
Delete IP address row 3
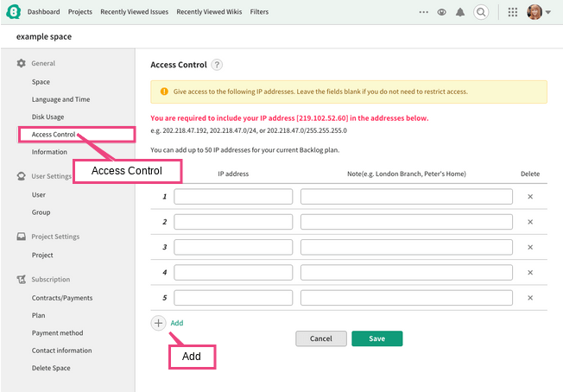pyautogui.click(x=530, y=247)
